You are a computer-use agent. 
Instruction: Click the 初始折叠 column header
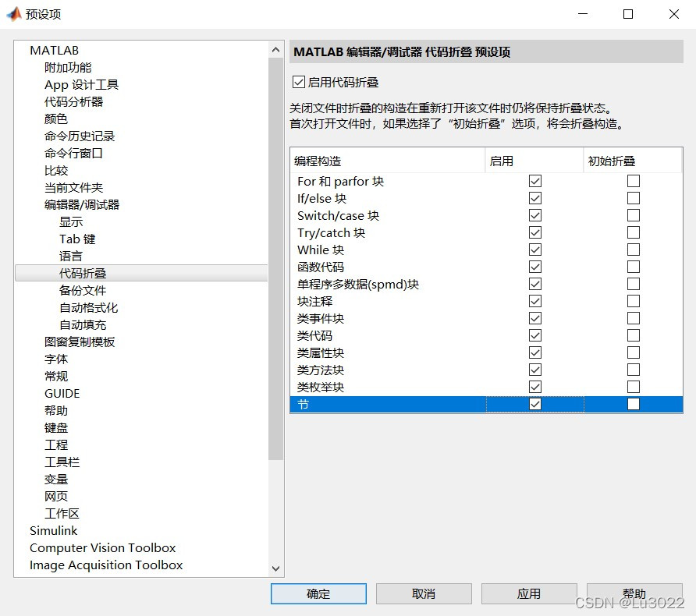pyautogui.click(x=633, y=161)
